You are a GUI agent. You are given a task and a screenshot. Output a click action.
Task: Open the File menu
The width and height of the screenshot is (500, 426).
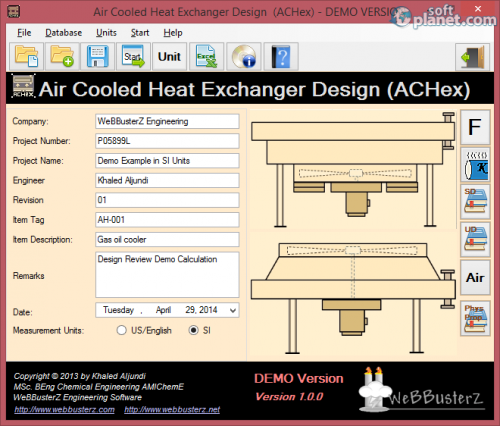(x=24, y=33)
